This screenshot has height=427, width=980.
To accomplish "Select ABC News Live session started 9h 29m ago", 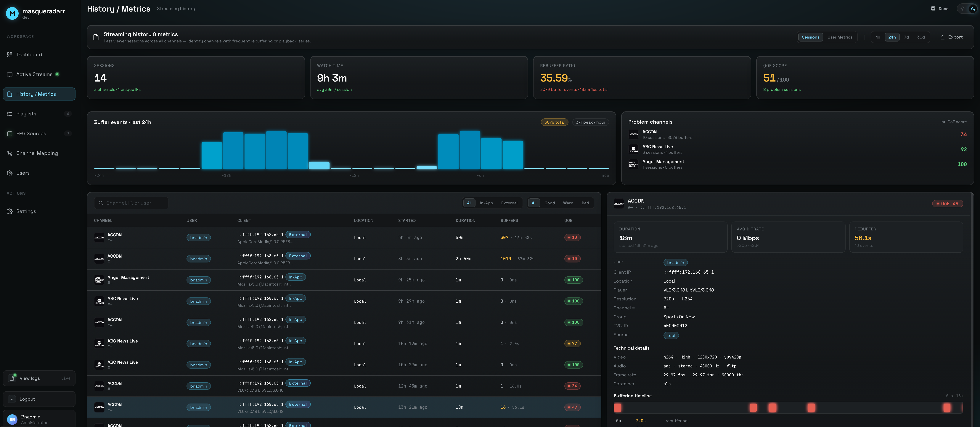I will pyautogui.click(x=344, y=301).
